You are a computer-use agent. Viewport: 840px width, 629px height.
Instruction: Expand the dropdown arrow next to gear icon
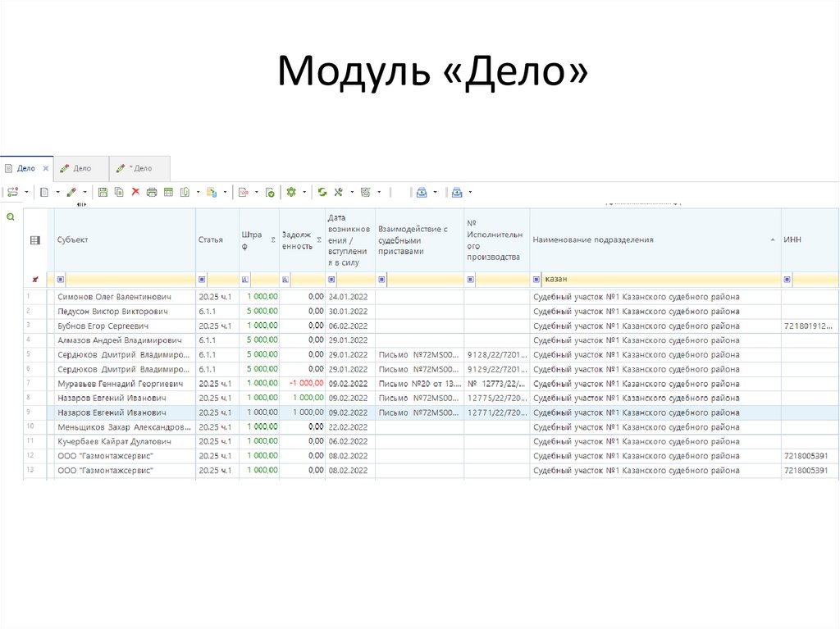(x=304, y=192)
